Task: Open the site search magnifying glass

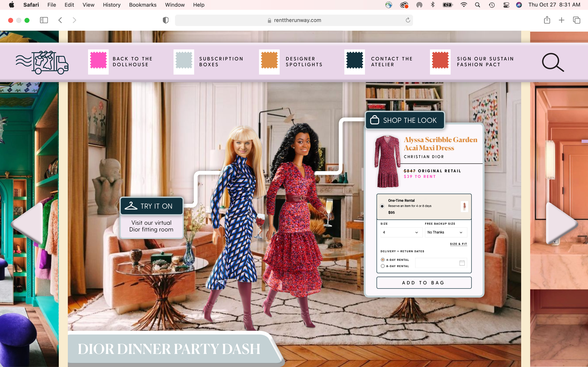Action: [x=552, y=62]
